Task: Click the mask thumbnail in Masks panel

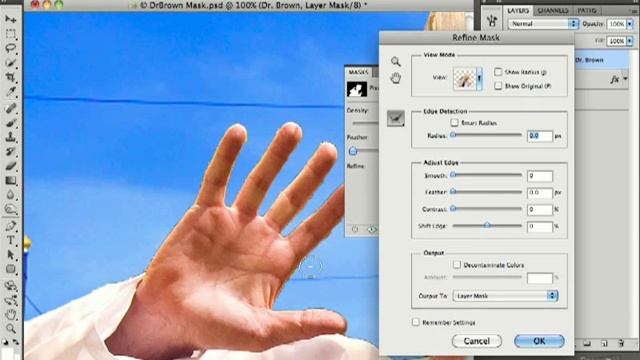Action: click(357, 89)
